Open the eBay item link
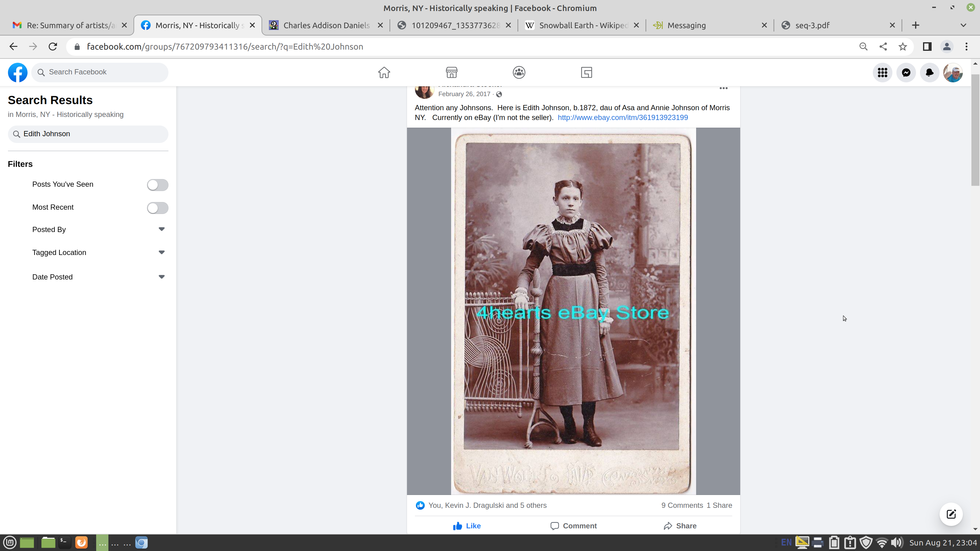Screen dimensions: 980x551 pyautogui.click(x=622, y=118)
